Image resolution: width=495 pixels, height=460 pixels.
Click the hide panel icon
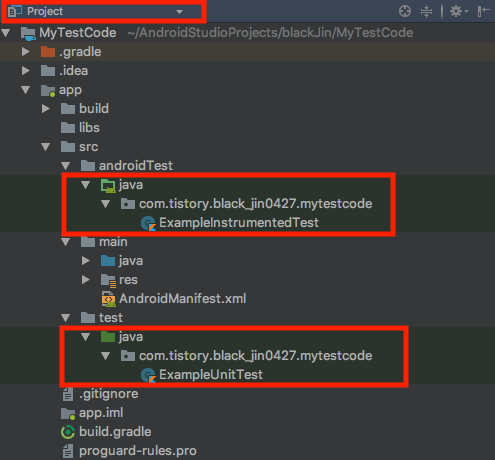pyautogui.click(x=483, y=11)
